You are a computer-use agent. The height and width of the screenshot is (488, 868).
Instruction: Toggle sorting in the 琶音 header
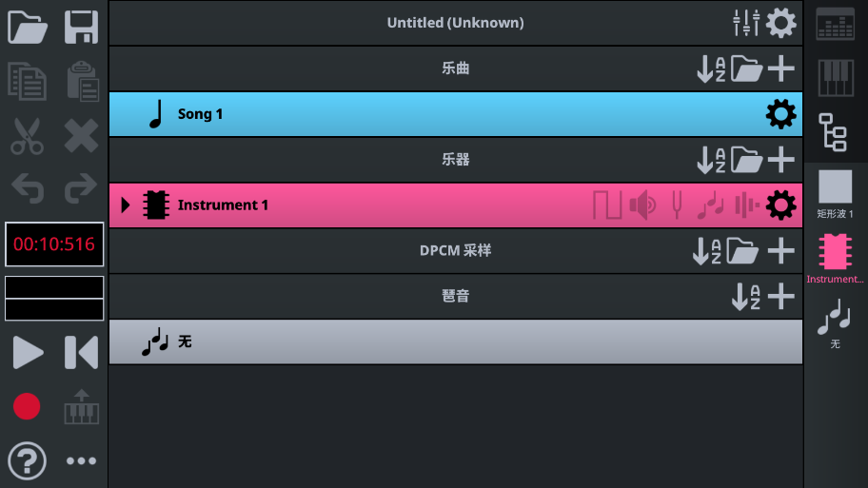(745, 297)
